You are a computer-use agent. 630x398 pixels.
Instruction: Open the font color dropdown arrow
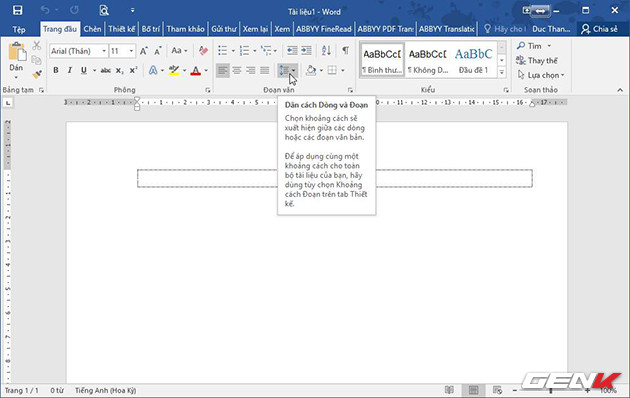click(207, 71)
